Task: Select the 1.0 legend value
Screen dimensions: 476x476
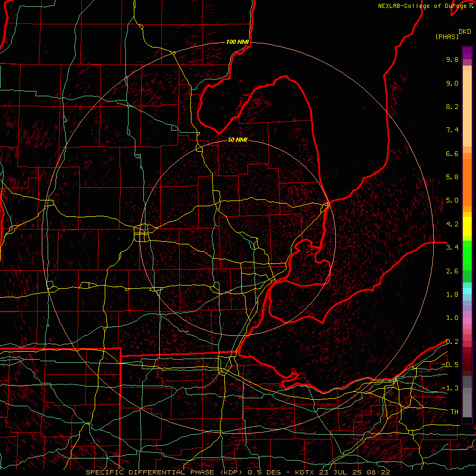Action: click(x=452, y=318)
